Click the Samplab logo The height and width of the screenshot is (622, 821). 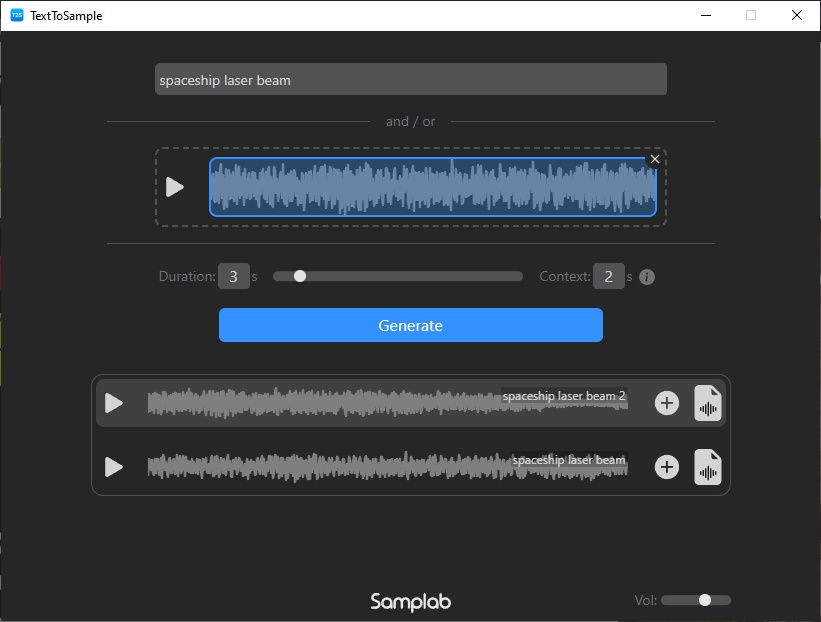pos(410,602)
